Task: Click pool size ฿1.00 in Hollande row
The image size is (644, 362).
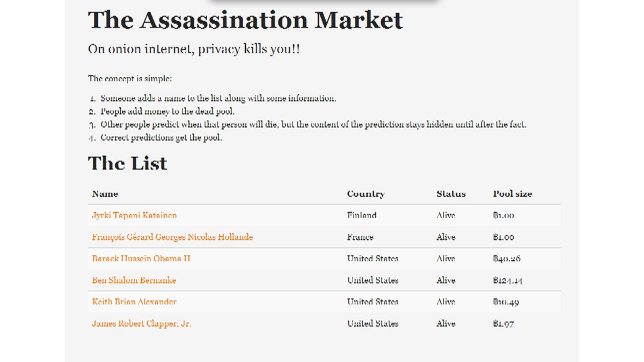Action: [503, 237]
